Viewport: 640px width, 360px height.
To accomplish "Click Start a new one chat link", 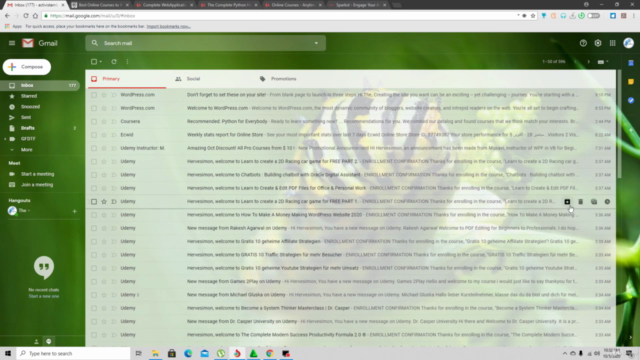I will tap(44, 296).
